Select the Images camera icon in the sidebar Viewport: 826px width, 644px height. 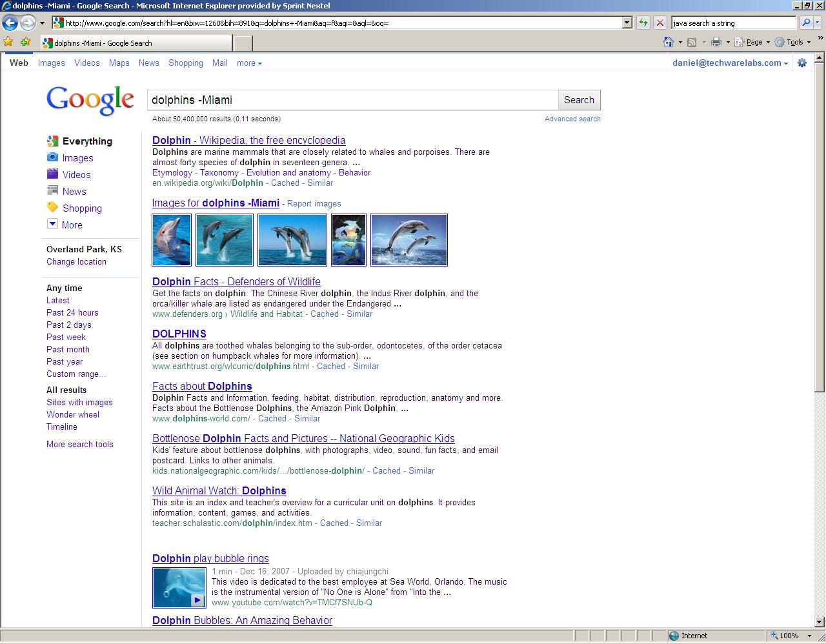click(x=53, y=157)
